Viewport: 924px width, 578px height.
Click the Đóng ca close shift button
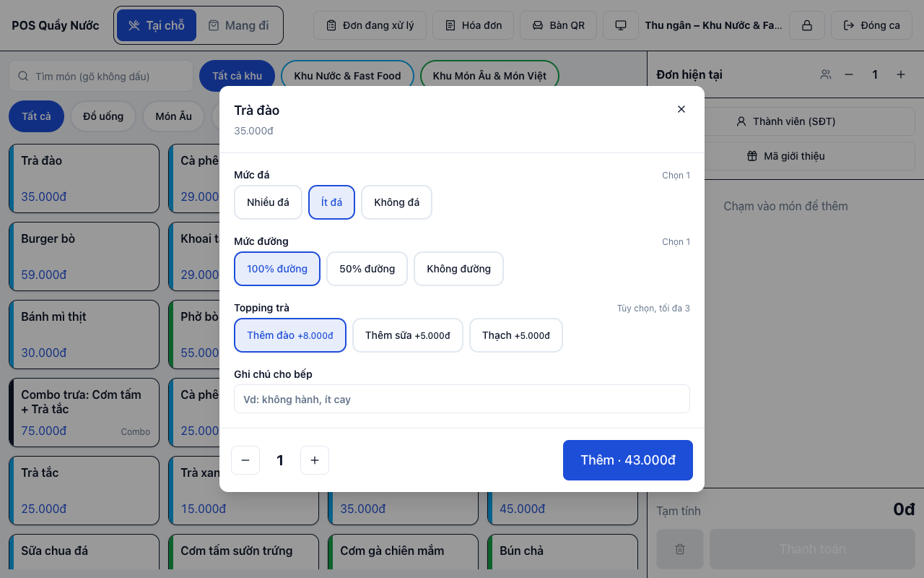[x=871, y=25]
